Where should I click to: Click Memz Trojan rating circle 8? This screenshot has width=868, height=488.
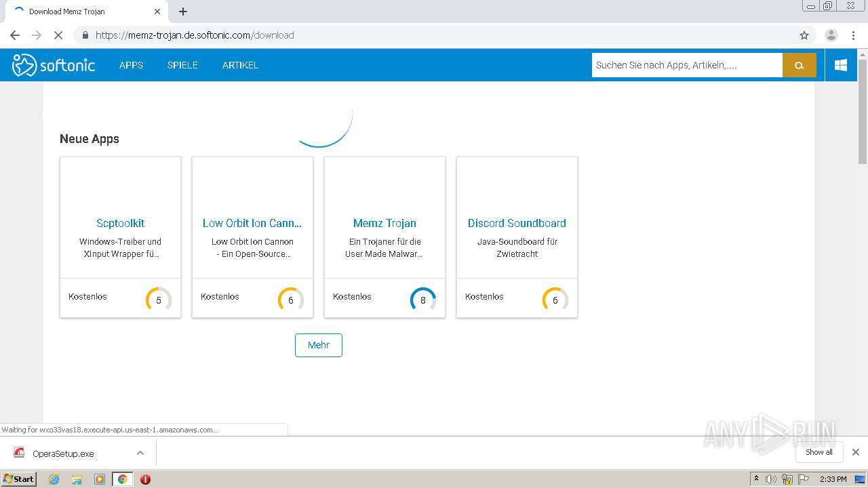coord(423,300)
